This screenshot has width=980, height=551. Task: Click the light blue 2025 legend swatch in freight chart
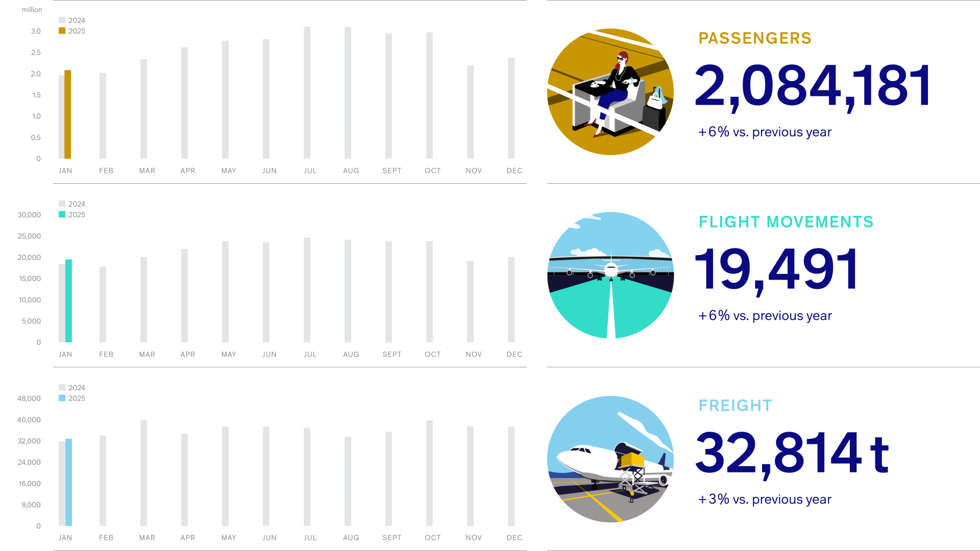click(62, 398)
